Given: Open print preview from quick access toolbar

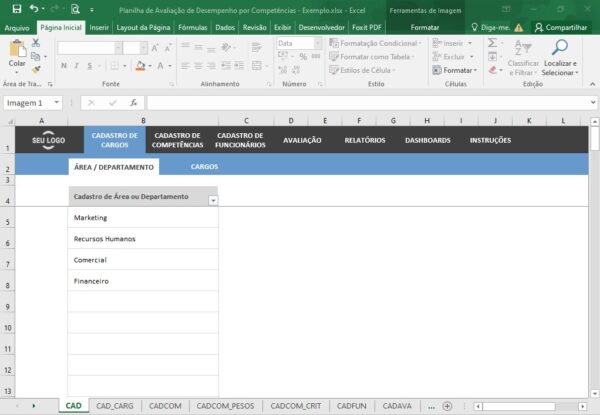Looking at the screenshot, I should [75, 9].
